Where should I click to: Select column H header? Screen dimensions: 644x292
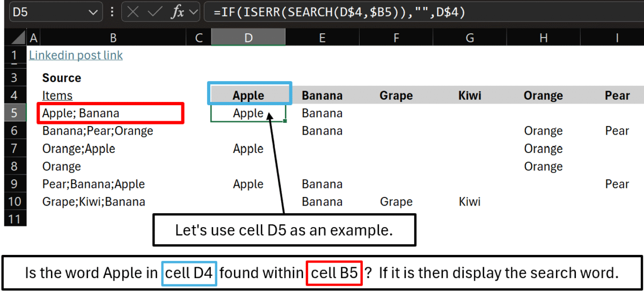point(543,38)
